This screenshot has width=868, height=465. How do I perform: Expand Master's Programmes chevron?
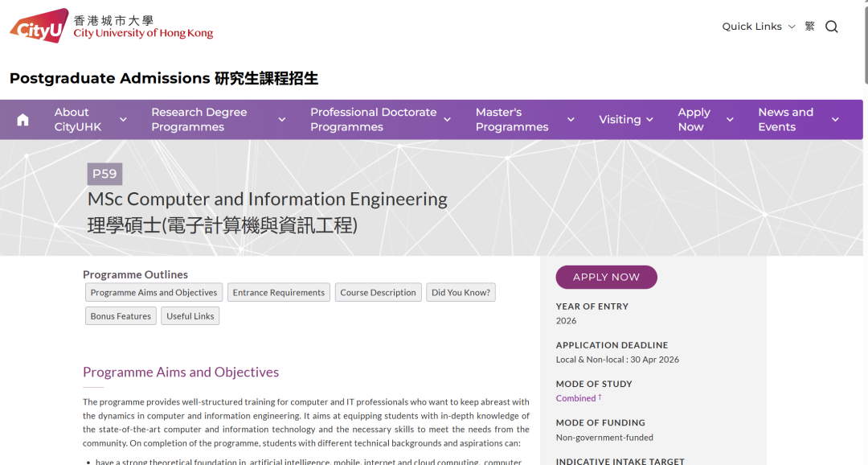(571, 120)
